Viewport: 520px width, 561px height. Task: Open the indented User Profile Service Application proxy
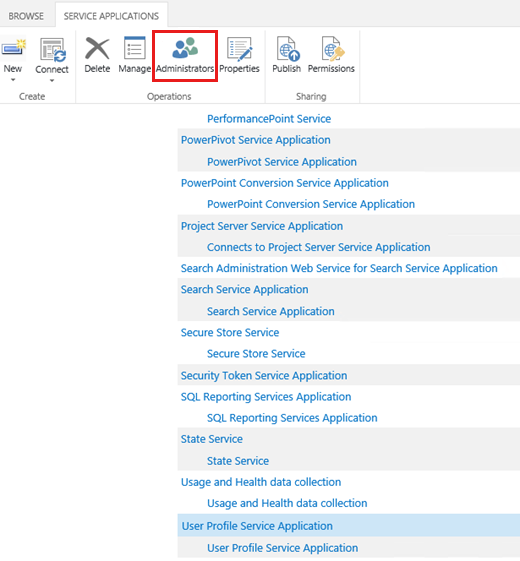282,548
